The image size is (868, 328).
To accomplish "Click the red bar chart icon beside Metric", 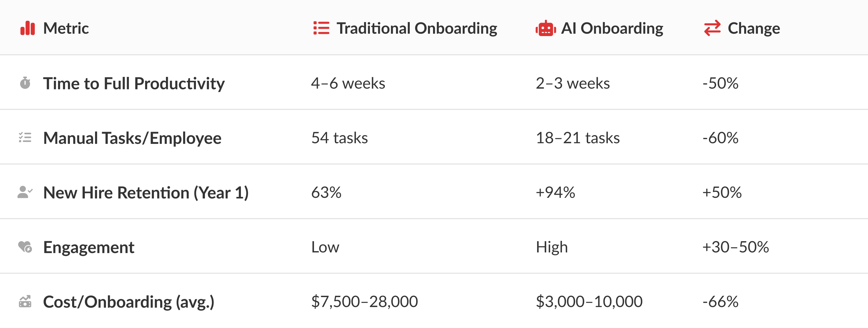I will [x=27, y=28].
